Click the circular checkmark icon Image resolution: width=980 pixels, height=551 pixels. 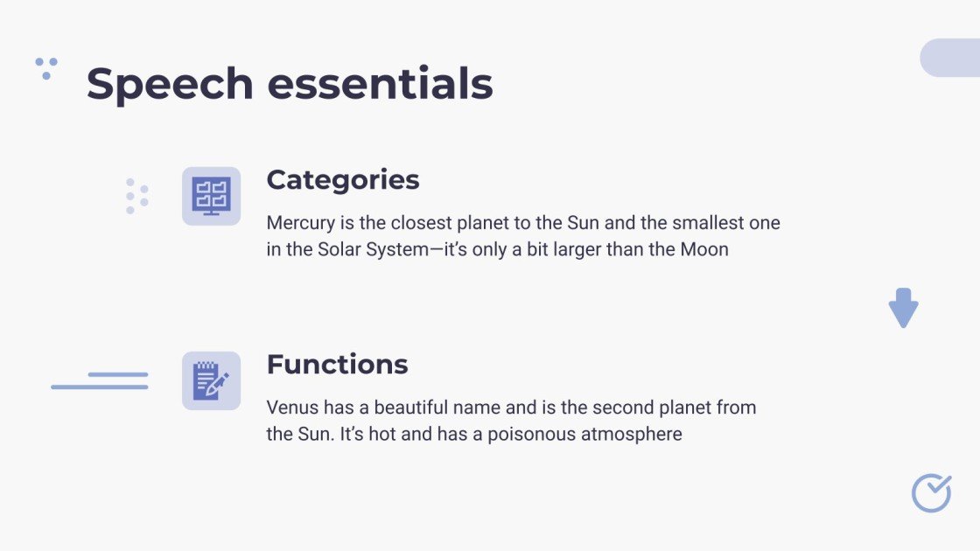(931, 493)
